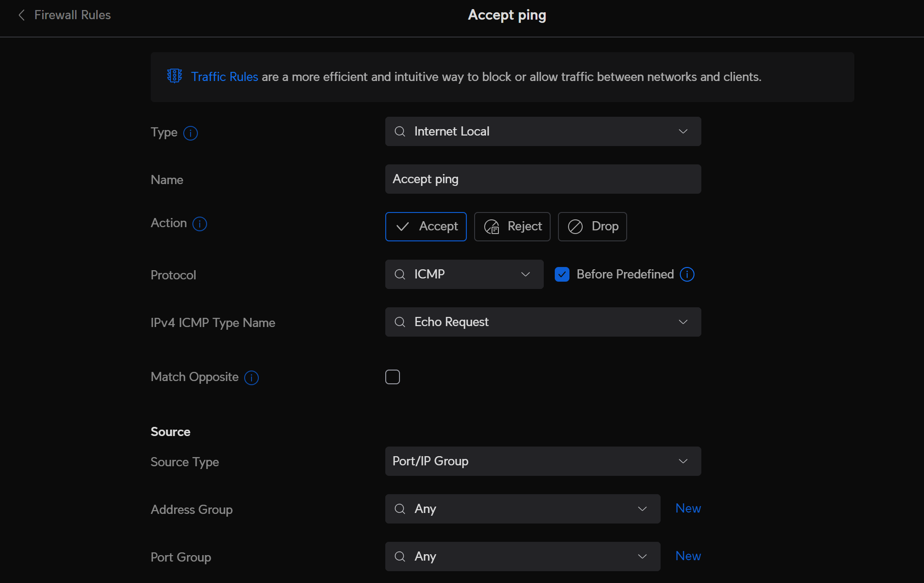Click the back arrow next to Firewall Rules

coord(21,15)
